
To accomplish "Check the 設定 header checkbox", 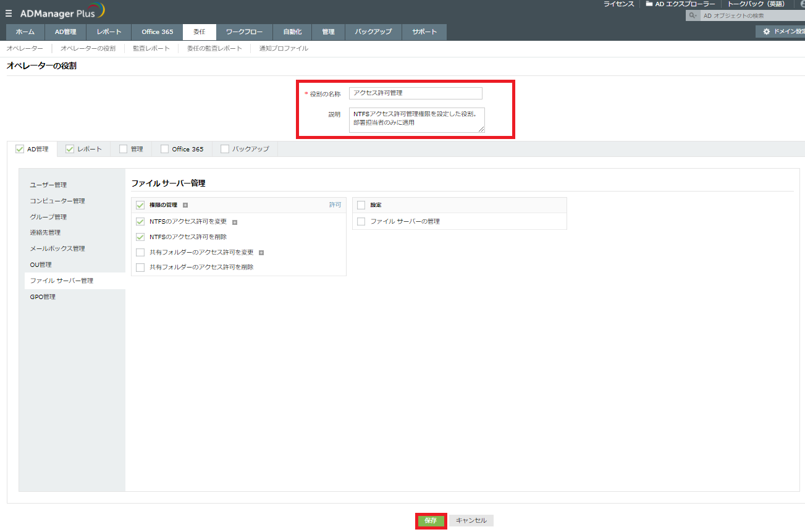I will click(361, 205).
